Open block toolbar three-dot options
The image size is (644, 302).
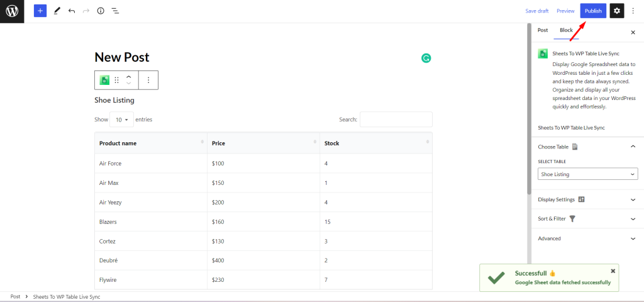pos(148,80)
